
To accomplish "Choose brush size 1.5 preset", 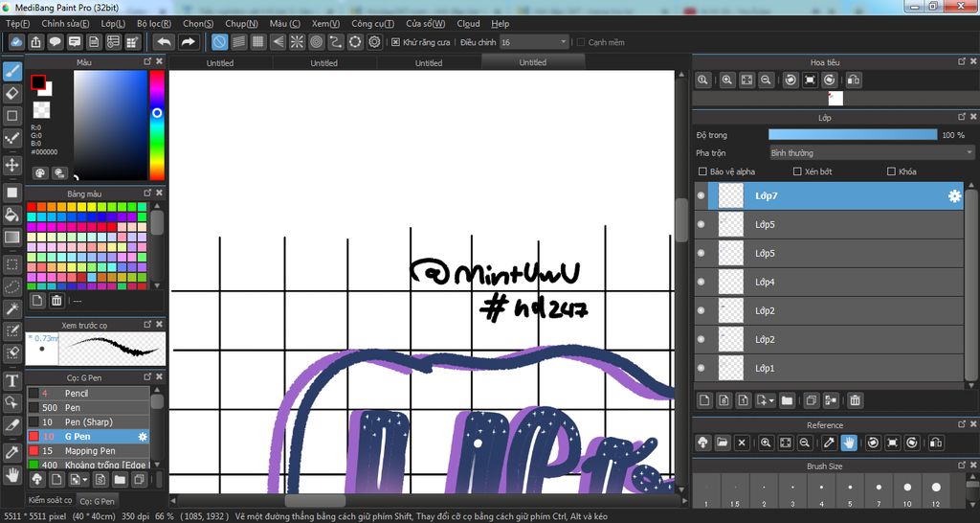I will click(735, 489).
